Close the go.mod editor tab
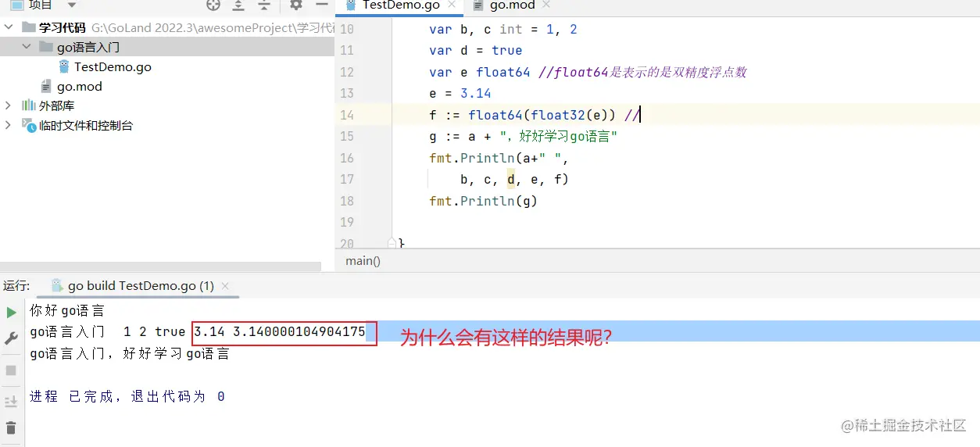Image resolution: width=980 pixels, height=447 pixels. coord(546,5)
